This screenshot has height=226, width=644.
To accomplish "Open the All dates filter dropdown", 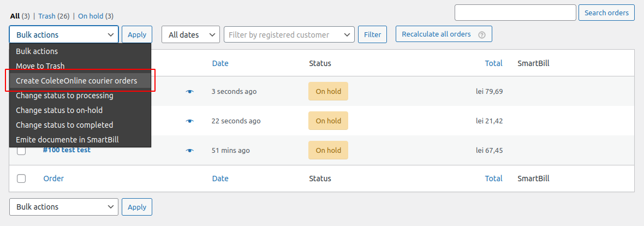I will pyautogui.click(x=190, y=34).
